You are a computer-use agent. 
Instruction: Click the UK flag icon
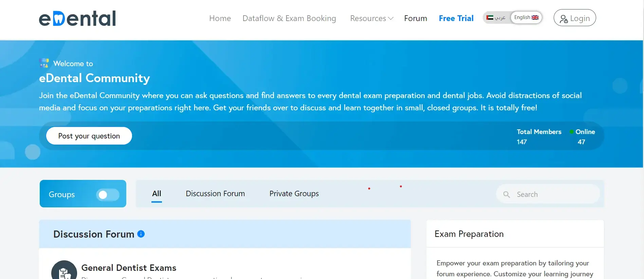point(535,17)
